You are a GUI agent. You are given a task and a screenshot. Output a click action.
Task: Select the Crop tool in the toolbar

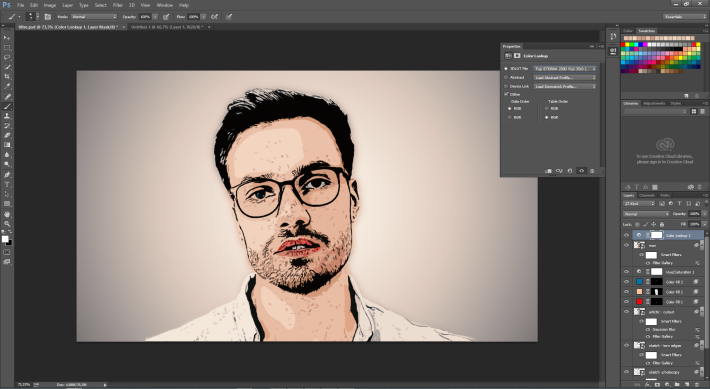point(7,77)
